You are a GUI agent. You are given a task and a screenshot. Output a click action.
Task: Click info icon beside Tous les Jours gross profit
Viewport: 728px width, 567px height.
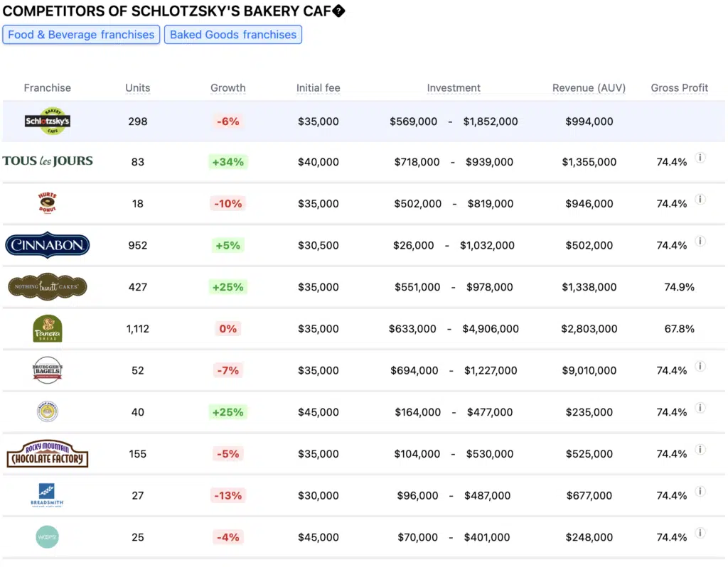[700, 158]
